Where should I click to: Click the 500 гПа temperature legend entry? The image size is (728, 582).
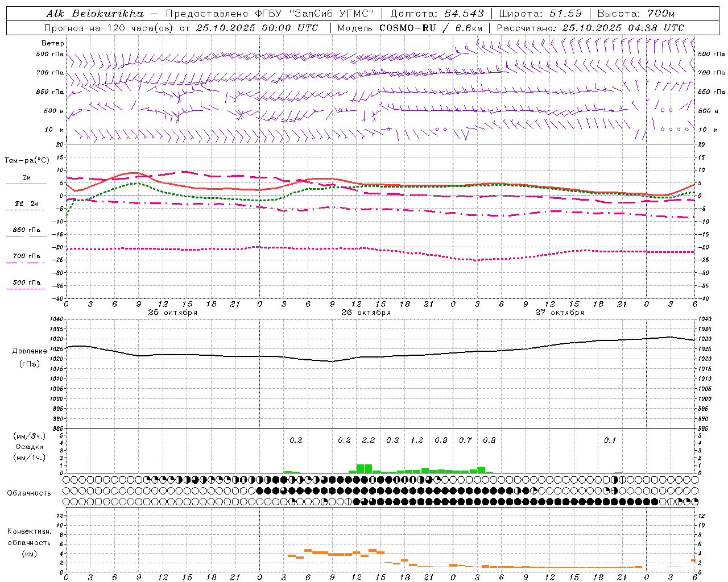[26, 282]
